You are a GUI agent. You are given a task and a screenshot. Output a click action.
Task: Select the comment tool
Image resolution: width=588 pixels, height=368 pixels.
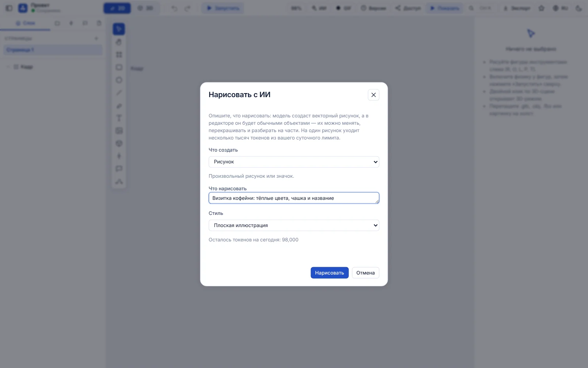tap(119, 169)
